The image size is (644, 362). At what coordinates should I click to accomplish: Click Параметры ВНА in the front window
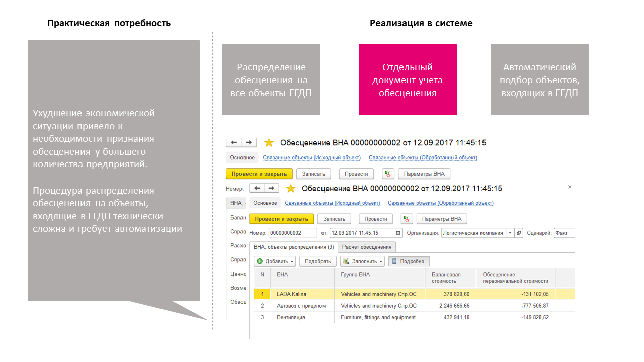[442, 219]
